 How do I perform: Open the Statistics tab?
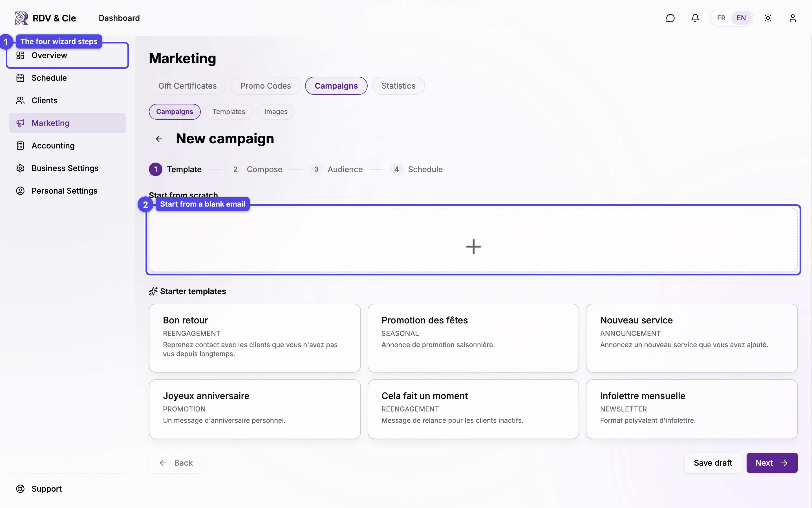pos(398,86)
